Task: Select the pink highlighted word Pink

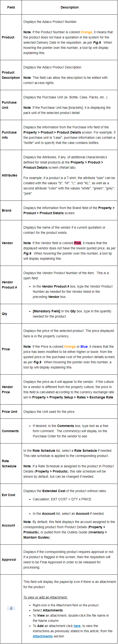Action: coord(77,243)
